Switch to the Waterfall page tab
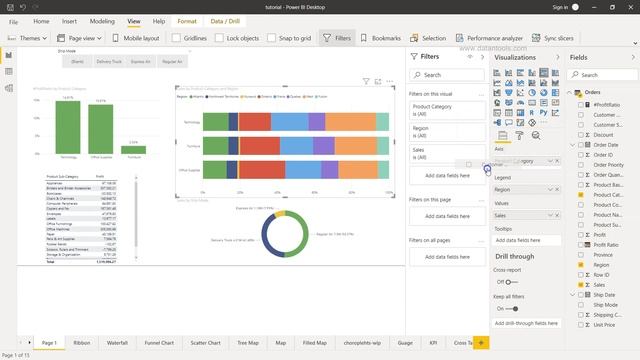 tap(117, 343)
